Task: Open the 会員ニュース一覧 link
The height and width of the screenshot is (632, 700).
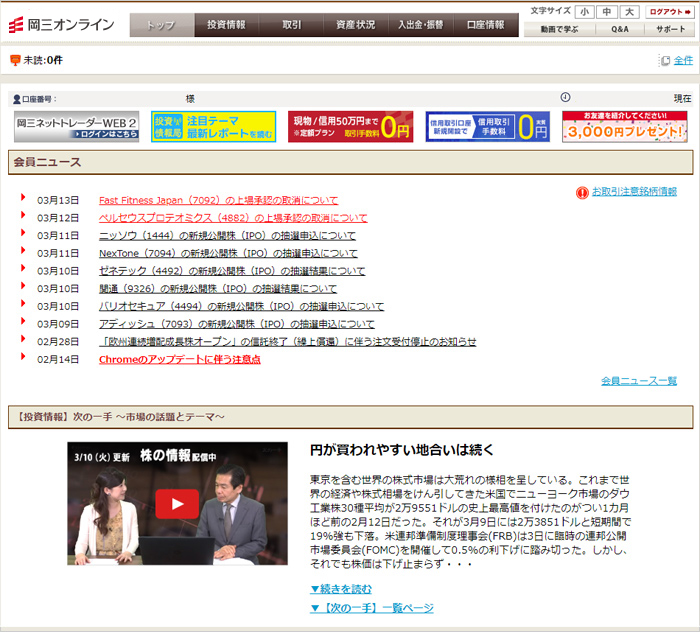Action: [x=639, y=381]
